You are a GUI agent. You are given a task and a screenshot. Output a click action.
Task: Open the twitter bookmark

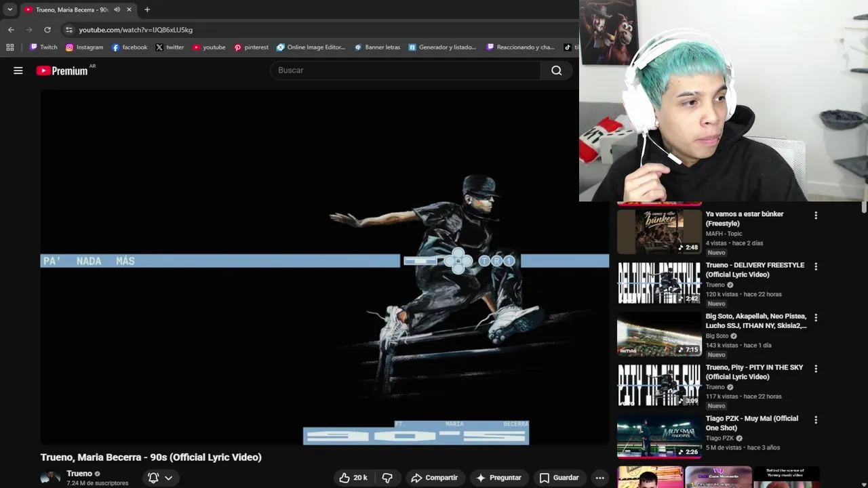click(x=170, y=47)
